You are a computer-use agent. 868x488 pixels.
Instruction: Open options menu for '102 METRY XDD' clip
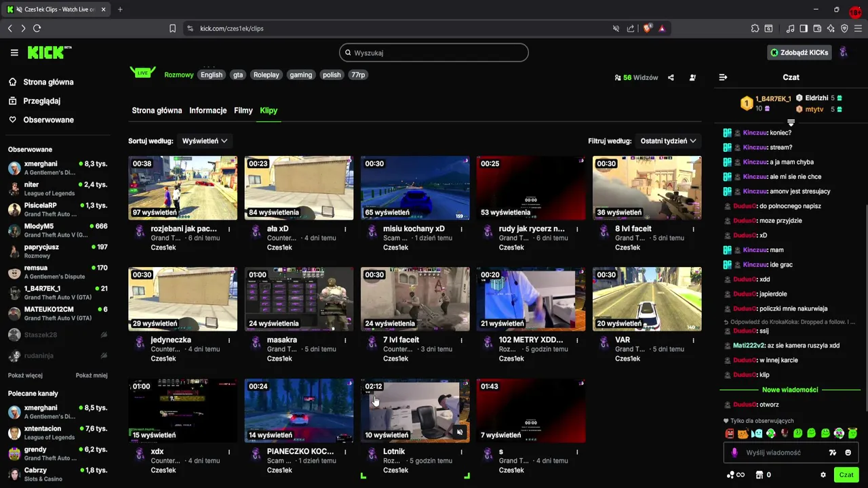(577, 340)
